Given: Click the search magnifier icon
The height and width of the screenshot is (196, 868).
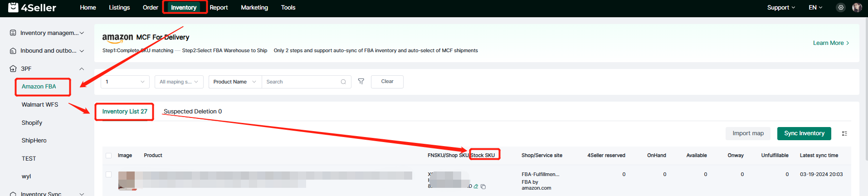Looking at the screenshot, I should click(x=343, y=82).
